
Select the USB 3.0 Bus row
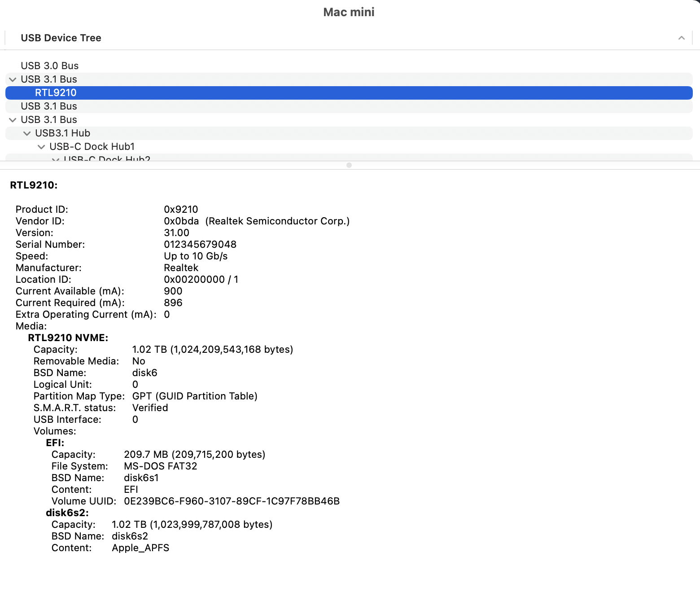pos(349,66)
